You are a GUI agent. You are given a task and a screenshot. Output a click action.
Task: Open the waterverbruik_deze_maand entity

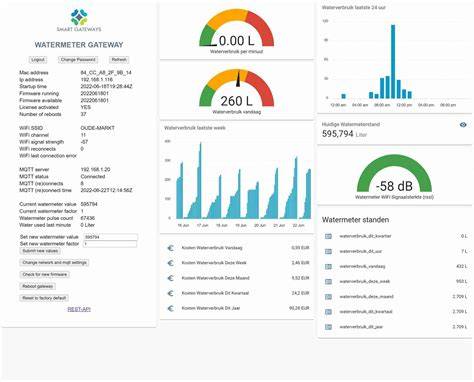click(396, 297)
